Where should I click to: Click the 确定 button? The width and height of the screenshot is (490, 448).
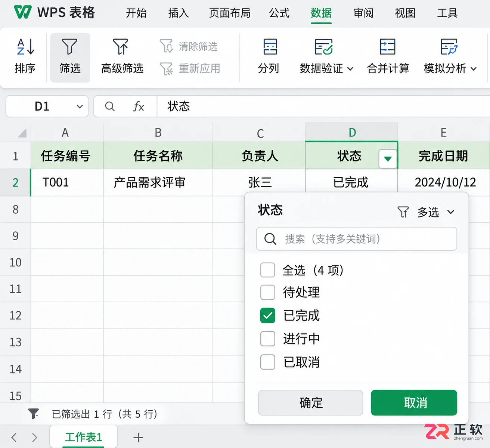[311, 402]
